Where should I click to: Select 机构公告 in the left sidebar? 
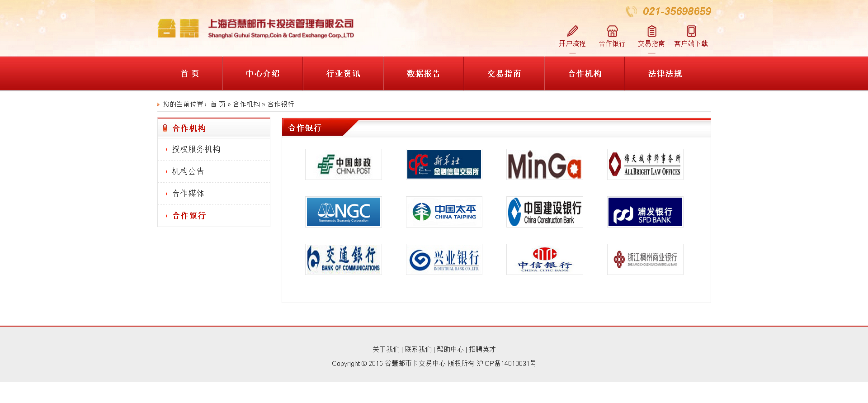tap(188, 171)
